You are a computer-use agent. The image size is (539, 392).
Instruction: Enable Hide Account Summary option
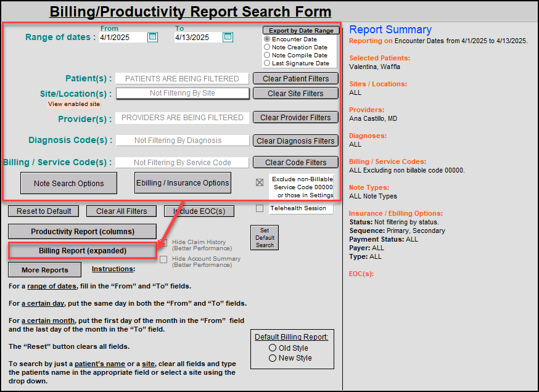coord(163,259)
